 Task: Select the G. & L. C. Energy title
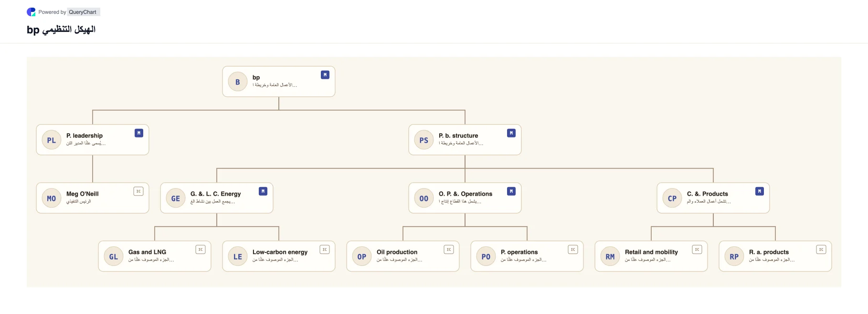[215, 194]
